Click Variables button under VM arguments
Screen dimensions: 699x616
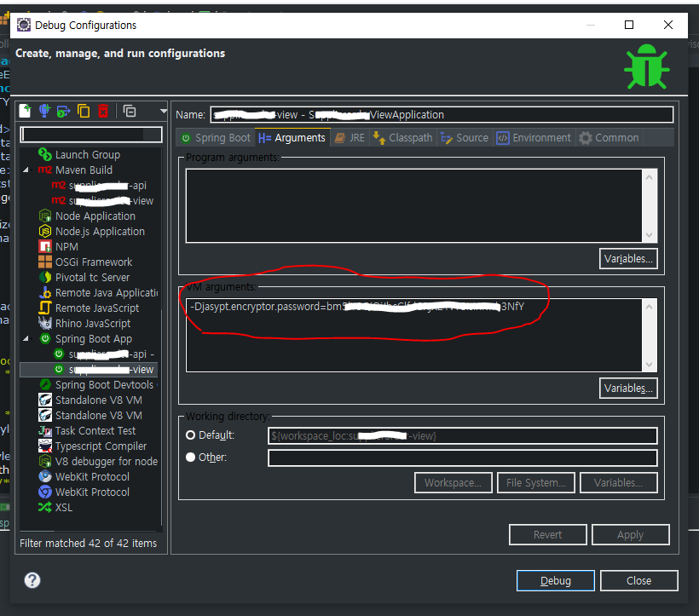(x=628, y=389)
